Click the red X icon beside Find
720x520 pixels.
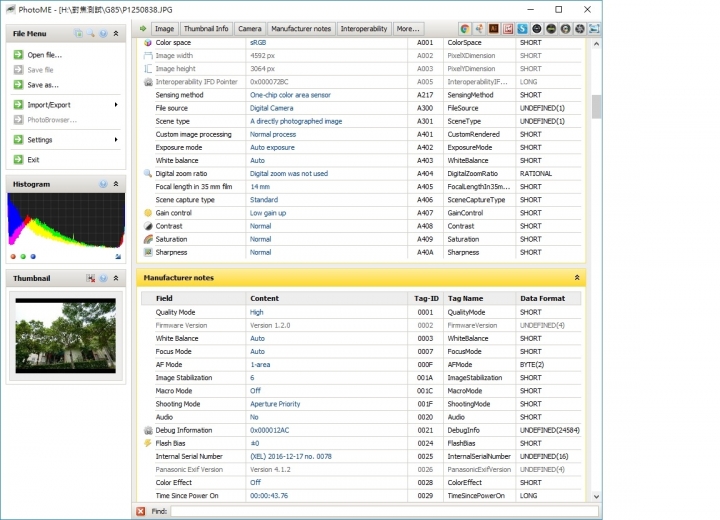pyautogui.click(x=141, y=511)
